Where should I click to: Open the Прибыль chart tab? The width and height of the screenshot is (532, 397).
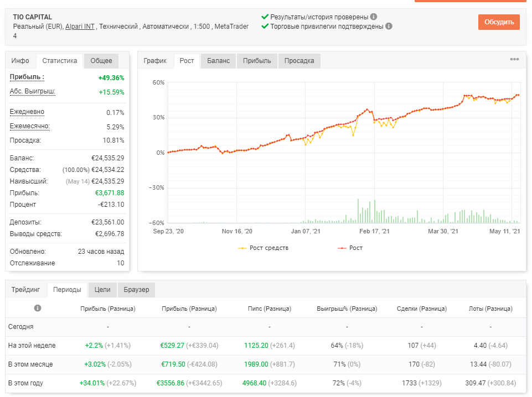tap(257, 61)
